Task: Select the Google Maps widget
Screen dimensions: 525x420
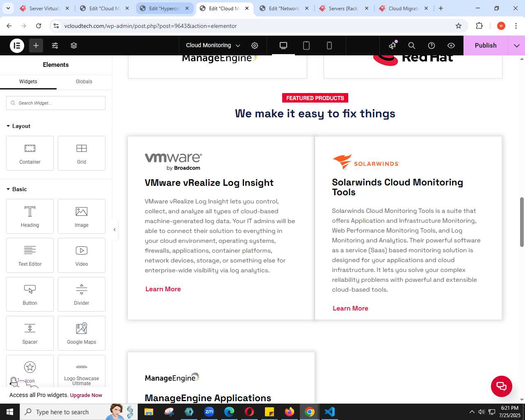Action: pyautogui.click(x=82, y=333)
